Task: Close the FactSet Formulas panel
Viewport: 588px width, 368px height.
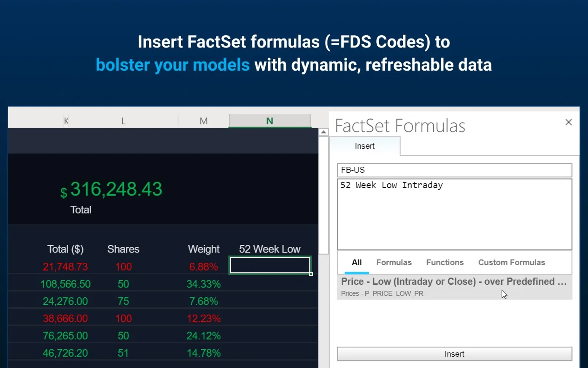Action: pyautogui.click(x=569, y=122)
